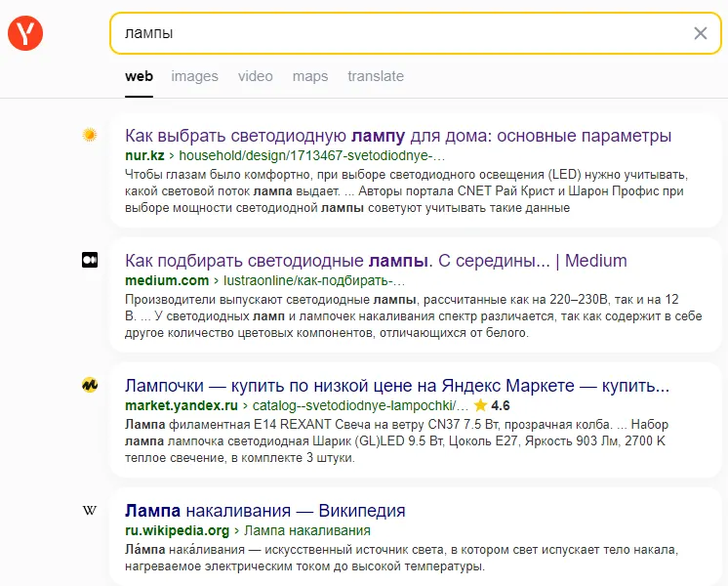Image resolution: width=728 pixels, height=586 pixels.
Task: Click into the search field containing лампы
Action: (390, 33)
